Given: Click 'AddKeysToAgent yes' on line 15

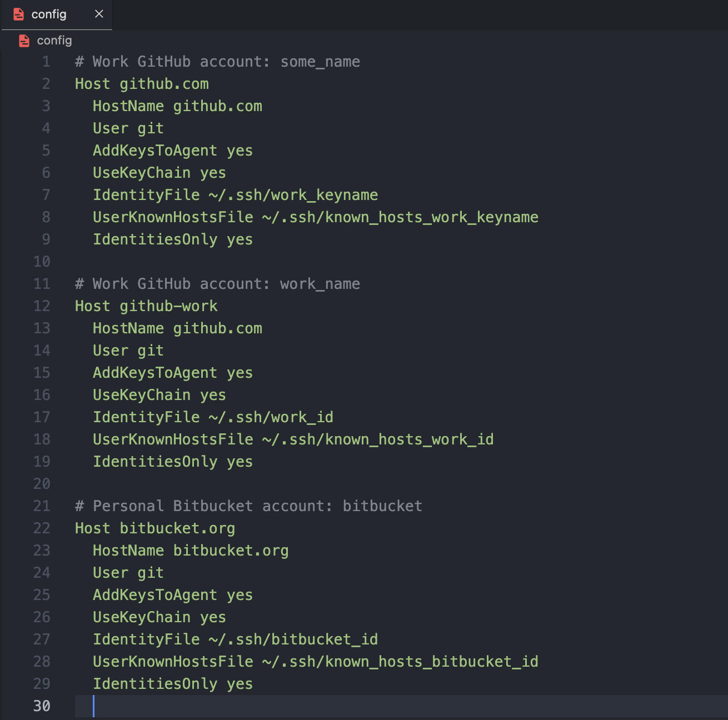Looking at the screenshot, I should (x=173, y=373).
